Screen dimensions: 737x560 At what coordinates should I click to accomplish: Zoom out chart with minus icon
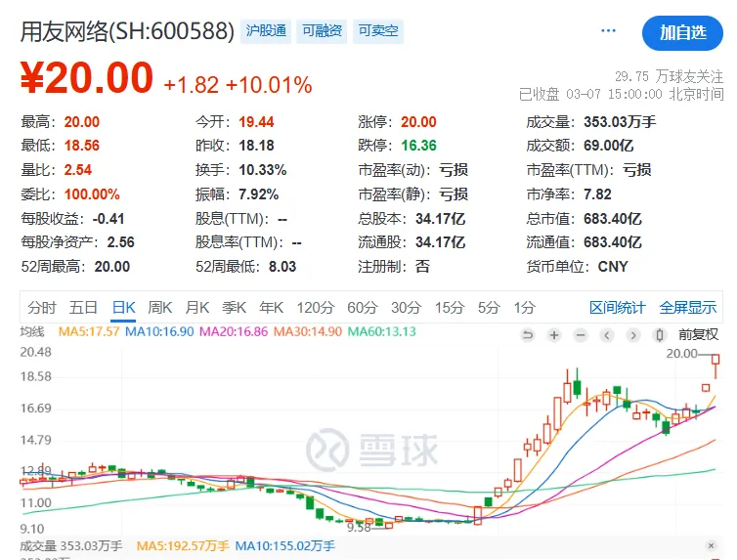pos(581,335)
